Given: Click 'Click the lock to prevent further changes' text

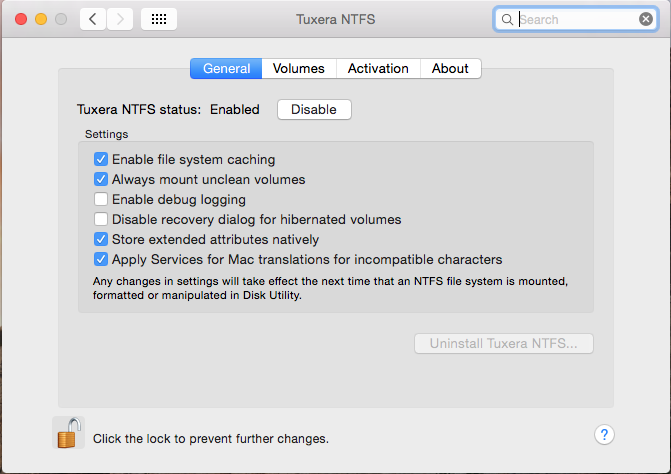Looking at the screenshot, I should point(211,439).
